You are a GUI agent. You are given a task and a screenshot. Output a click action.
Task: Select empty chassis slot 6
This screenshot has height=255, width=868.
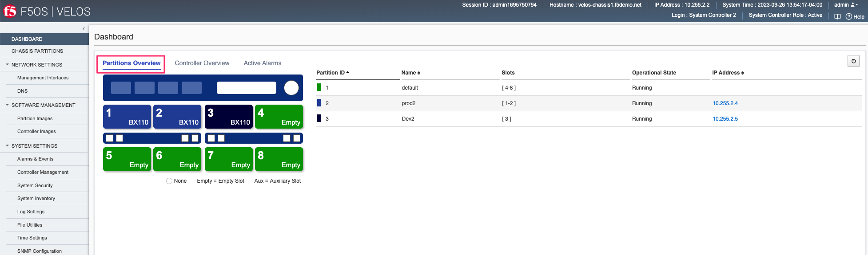pyautogui.click(x=177, y=159)
